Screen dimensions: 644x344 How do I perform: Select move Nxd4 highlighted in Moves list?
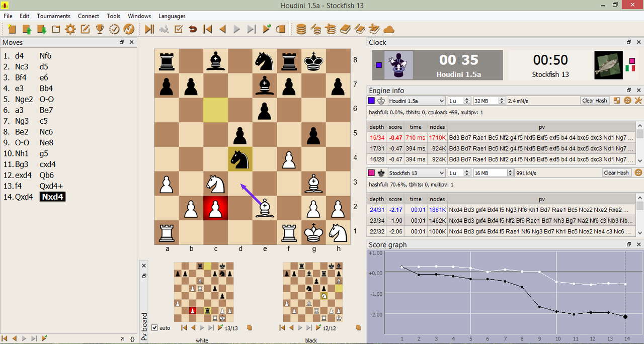(52, 197)
